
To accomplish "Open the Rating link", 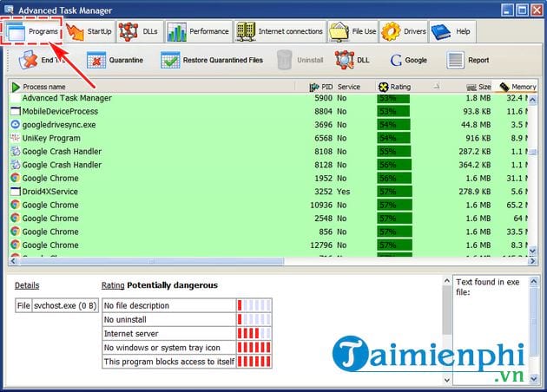I will pyautogui.click(x=113, y=285).
